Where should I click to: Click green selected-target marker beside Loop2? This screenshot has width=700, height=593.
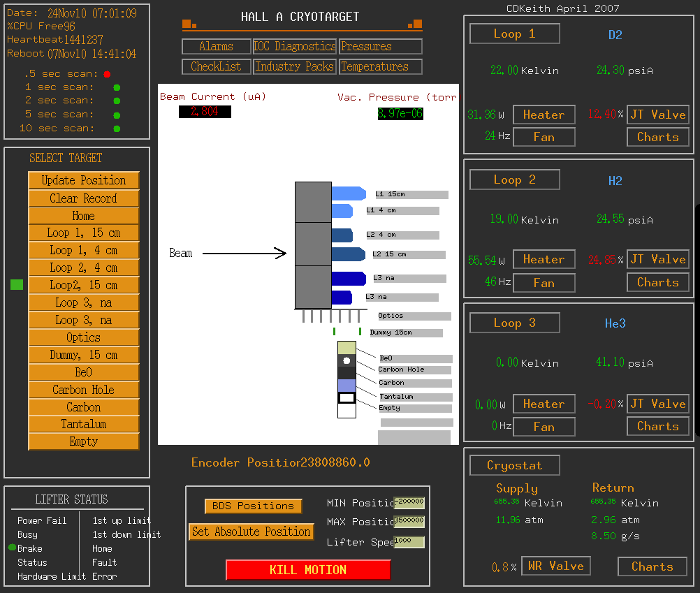click(x=17, y=285)
